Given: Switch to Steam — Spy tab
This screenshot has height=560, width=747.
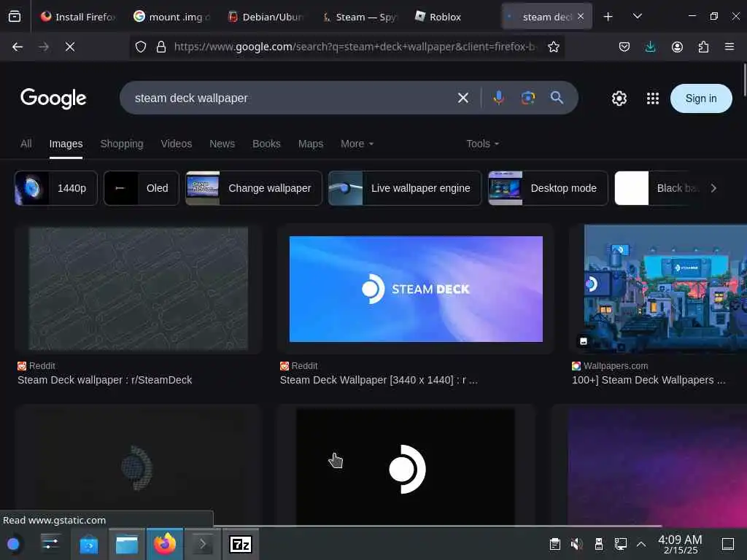Looking at the screenshot, I should [x=359, y=17].
